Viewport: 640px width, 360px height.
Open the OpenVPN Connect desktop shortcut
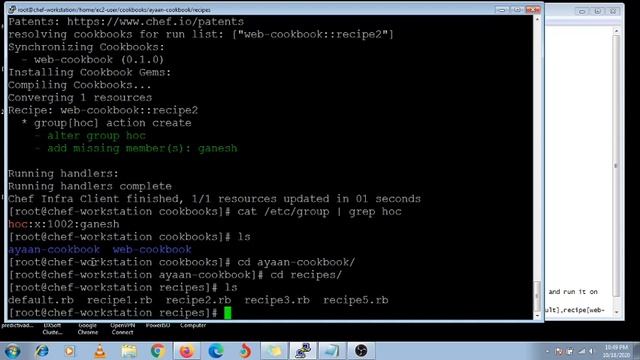click(122, 329)
